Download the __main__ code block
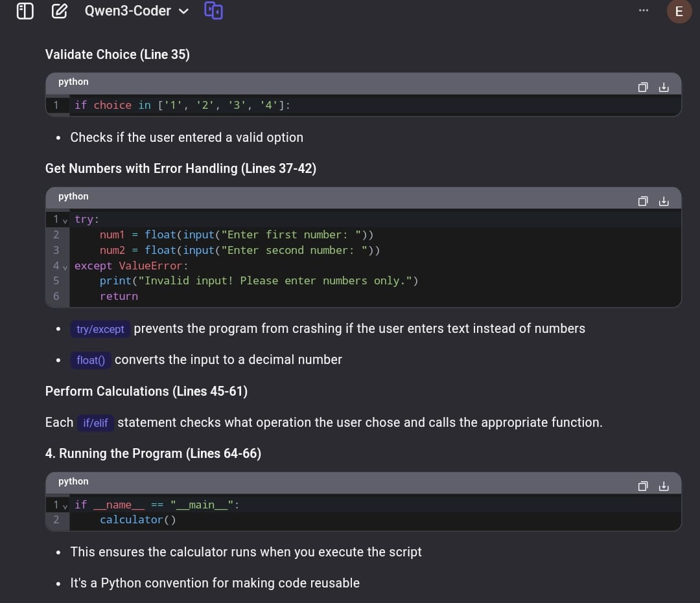700x603 pixels. 664,486
